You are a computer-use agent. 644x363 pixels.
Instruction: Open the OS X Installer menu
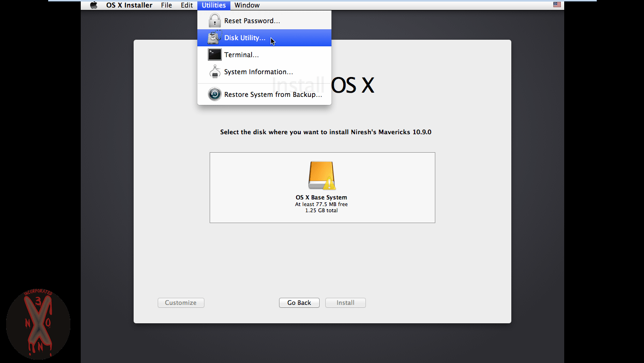click(129, 5)
